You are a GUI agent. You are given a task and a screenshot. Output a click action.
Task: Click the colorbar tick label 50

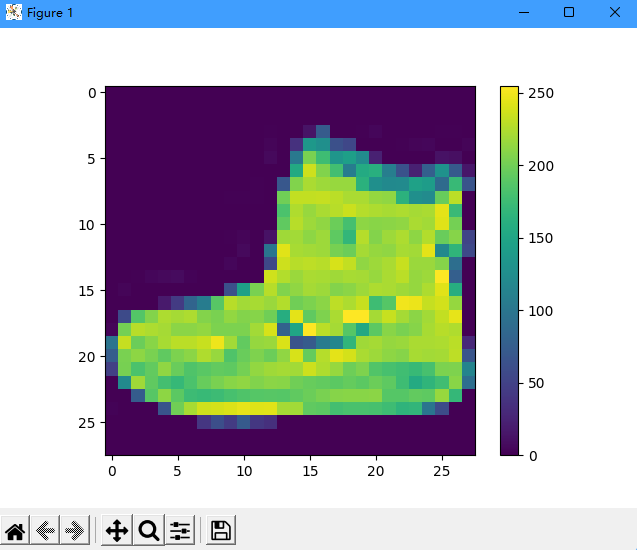click(x=536, y=383)
